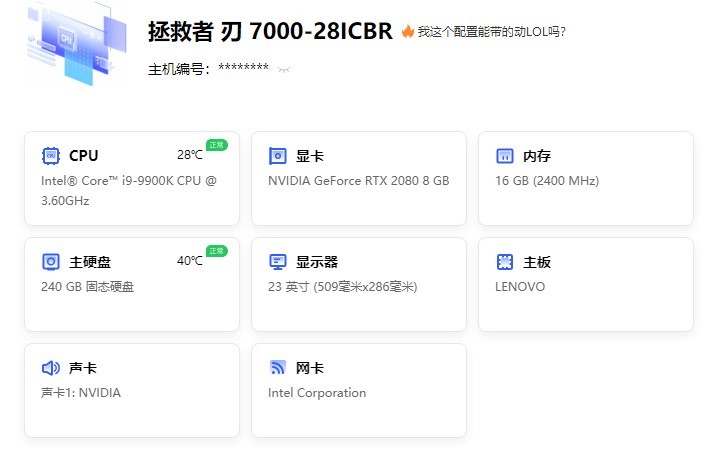The image size is (717, 449).
Task: Click the motherboard (主板) icon
Action: pos(505,262)
